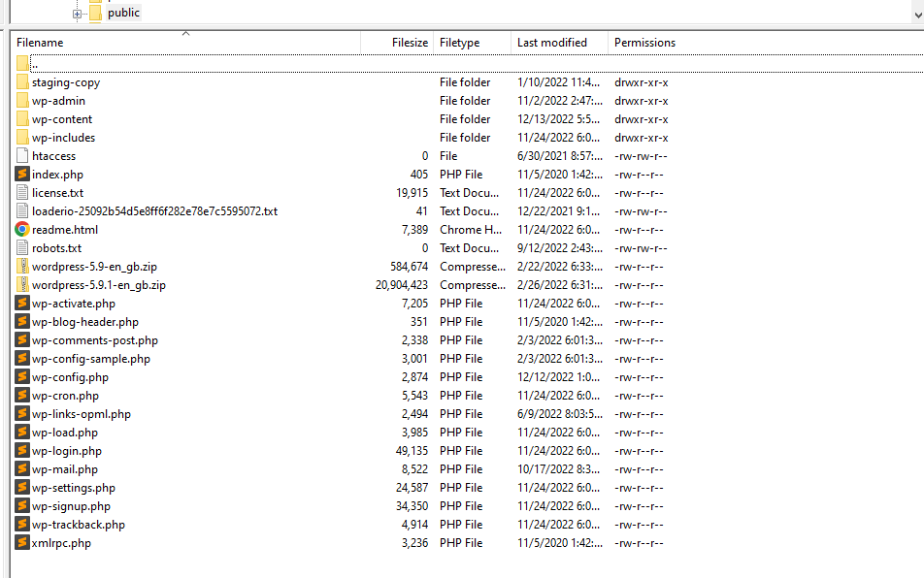
Task: Sort file list by Filesize column
Action: (x=411, y=43)
